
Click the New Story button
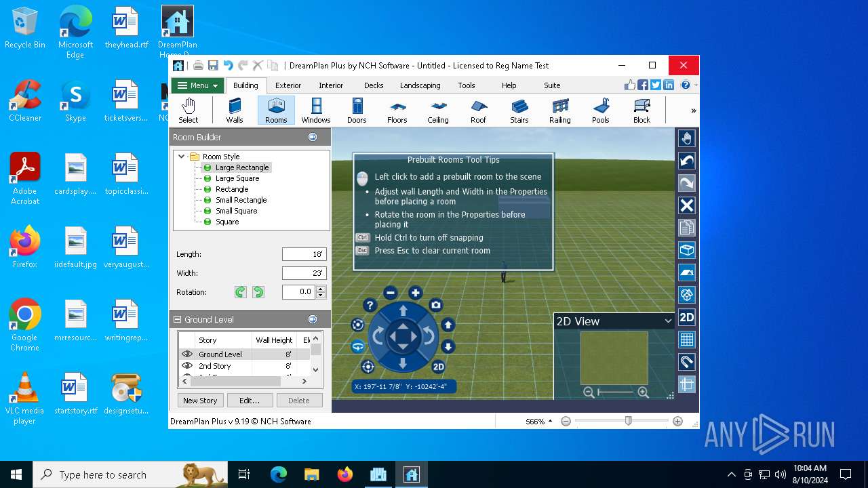pyautogui.click(x=200, y=401)
